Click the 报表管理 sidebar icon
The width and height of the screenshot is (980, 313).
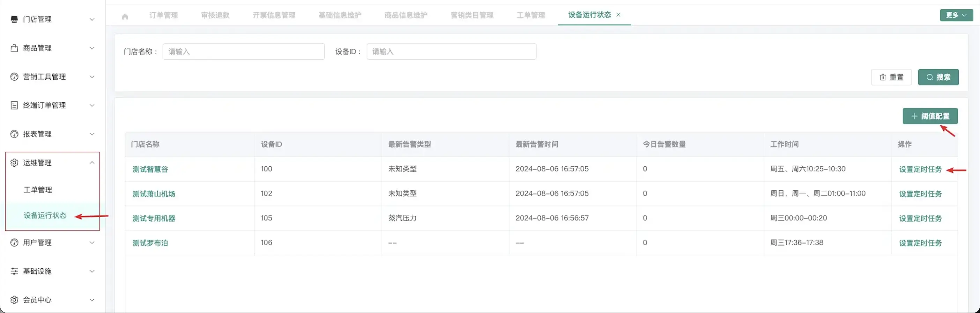pos(14,134)
